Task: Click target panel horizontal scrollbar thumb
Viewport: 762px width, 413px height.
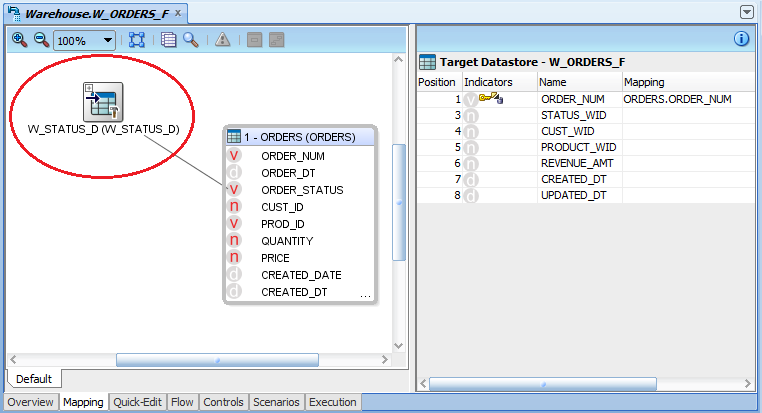Action: (x=543, y=384)
